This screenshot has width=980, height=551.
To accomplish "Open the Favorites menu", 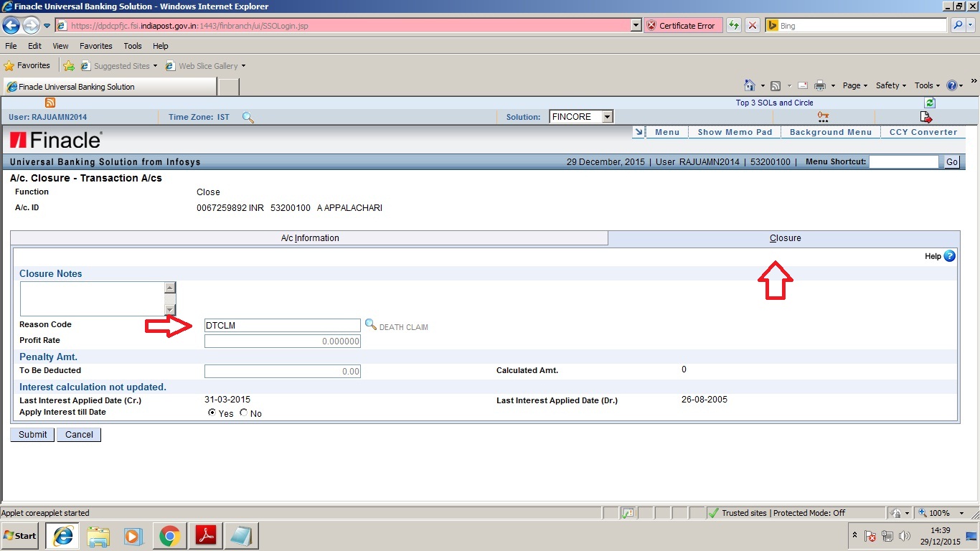I will (95, 45).
